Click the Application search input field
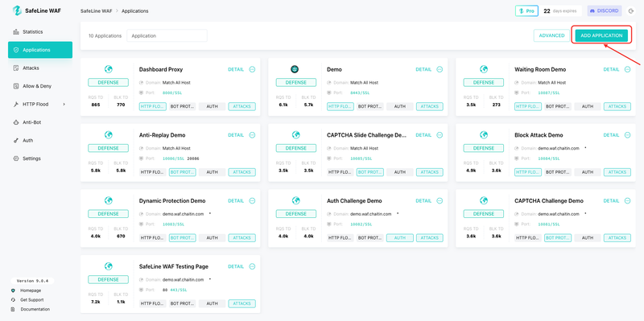 tap(167, 35)
